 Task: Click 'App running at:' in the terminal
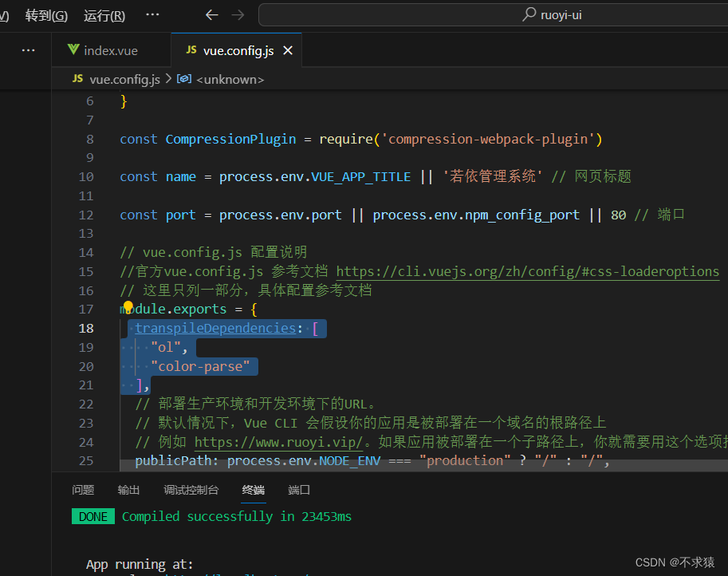point(140,564)
